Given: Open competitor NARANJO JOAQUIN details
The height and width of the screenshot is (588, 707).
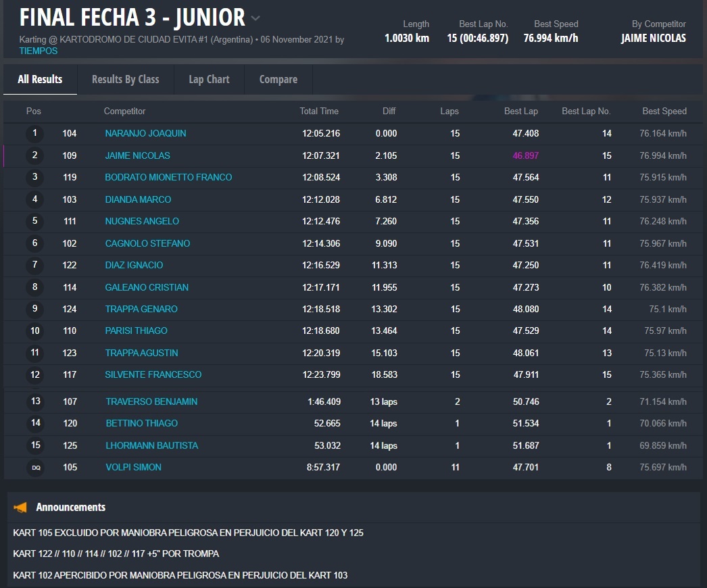Looking at the screenshot, I should point(145,134).
